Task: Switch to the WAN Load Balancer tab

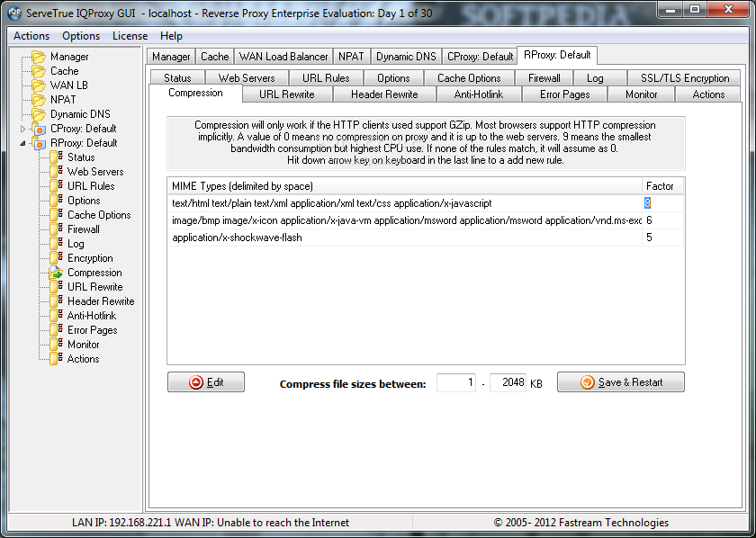Action: pos(283,57)
